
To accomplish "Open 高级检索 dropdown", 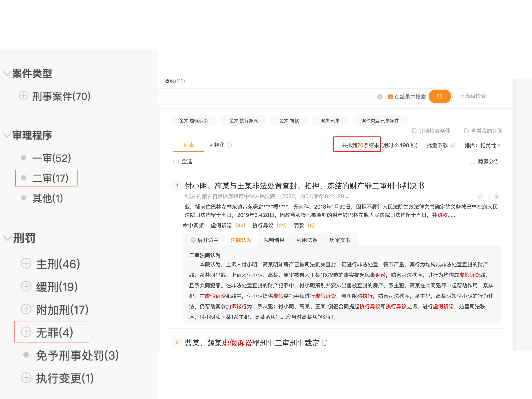I will [473, 96].
